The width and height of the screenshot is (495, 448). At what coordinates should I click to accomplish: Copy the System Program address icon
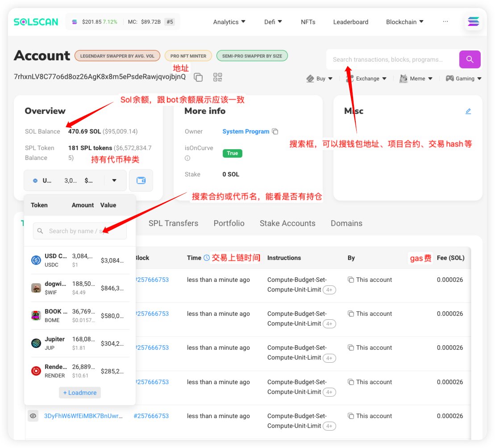click(x=275, y=131)
